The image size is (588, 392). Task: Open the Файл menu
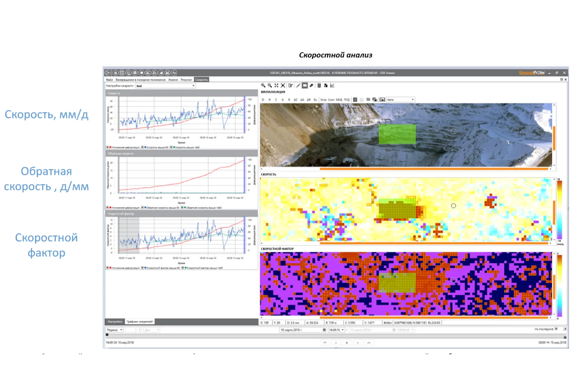click(109, 80)
